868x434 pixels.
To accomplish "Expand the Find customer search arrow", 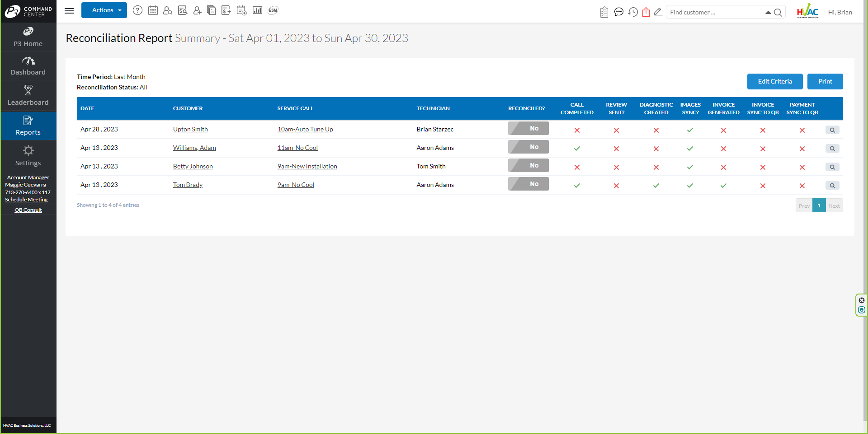I will 768,12.
